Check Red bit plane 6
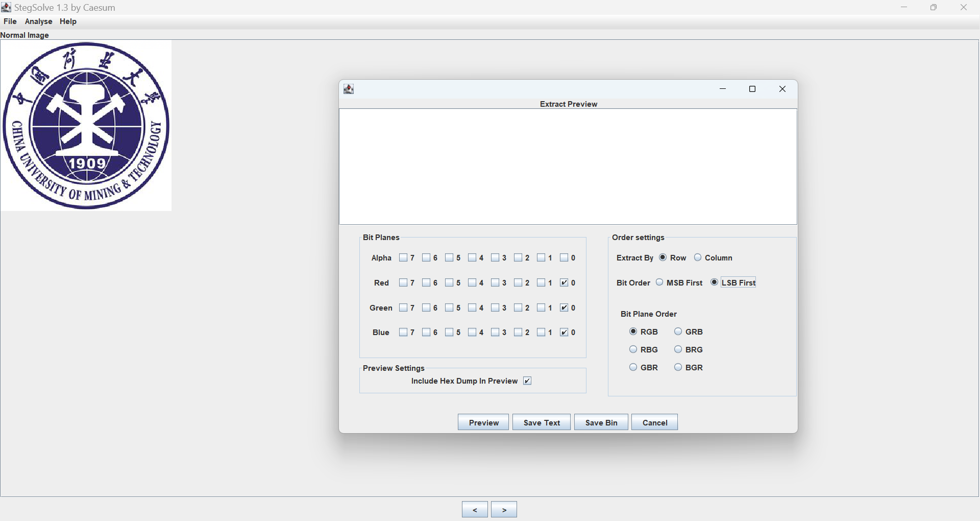Viewport: 980px width, 521px height. click(426, 282)
